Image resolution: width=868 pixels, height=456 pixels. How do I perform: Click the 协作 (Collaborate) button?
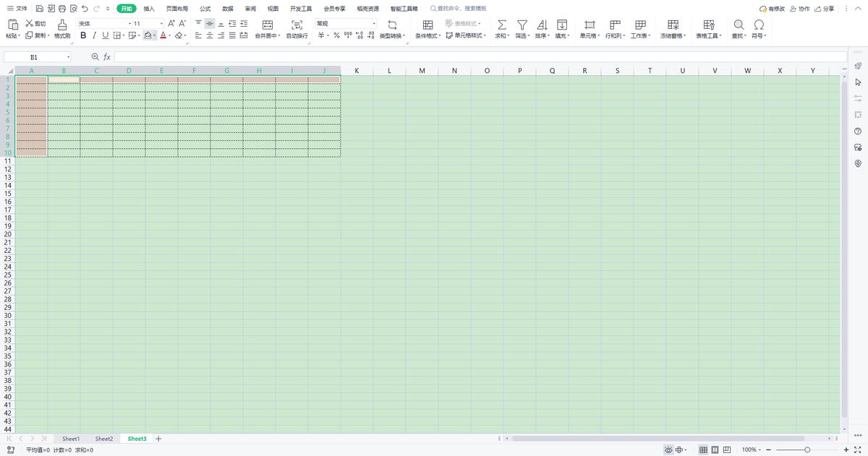tap(800, 9)
